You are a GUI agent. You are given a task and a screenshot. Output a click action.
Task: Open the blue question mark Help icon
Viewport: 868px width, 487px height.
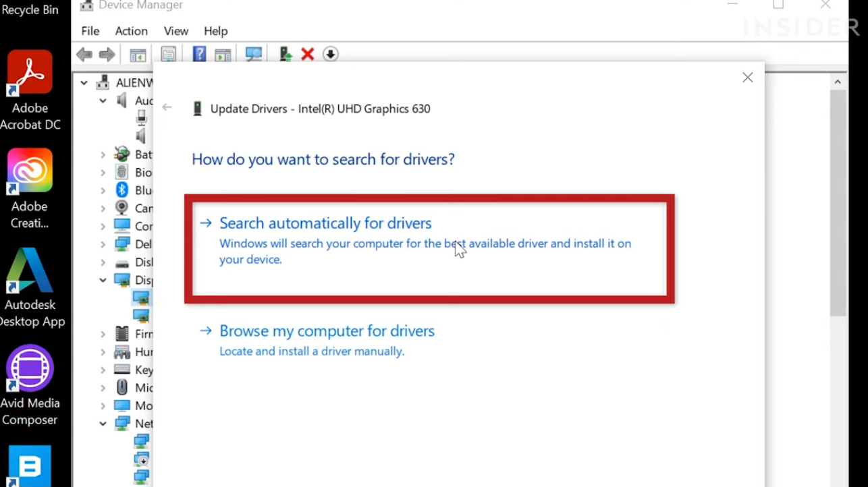pyautogui.click(x=199, y=54)
